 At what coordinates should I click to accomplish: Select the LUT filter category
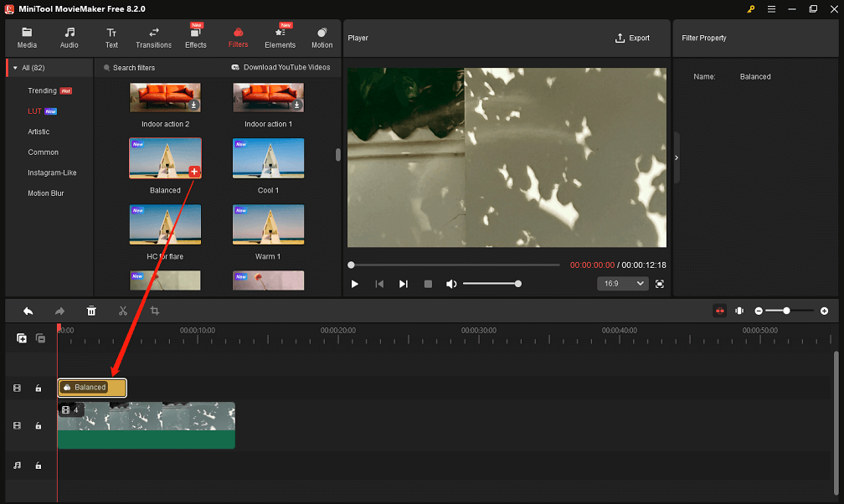34,111
